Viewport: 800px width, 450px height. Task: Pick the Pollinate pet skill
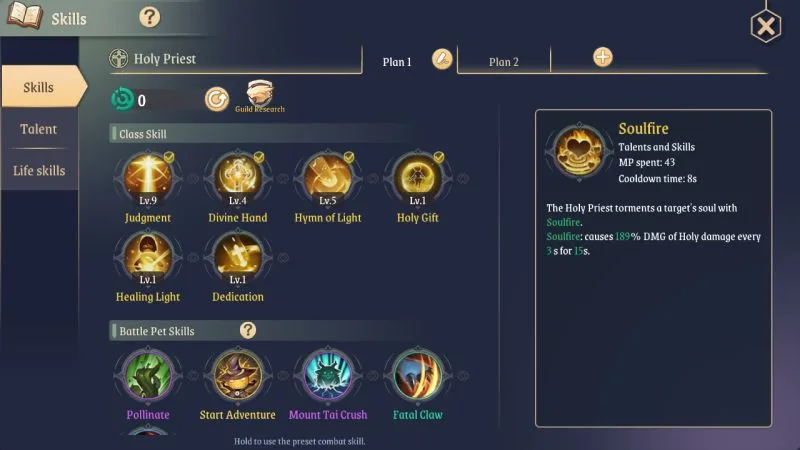click(148, 376)
